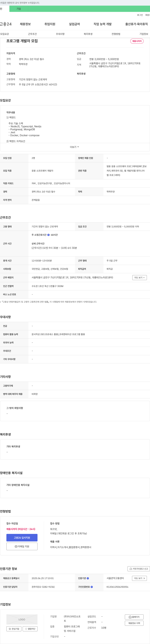Click certification number K120612506250054
150x644 pixels.
[x=117, y=587]
